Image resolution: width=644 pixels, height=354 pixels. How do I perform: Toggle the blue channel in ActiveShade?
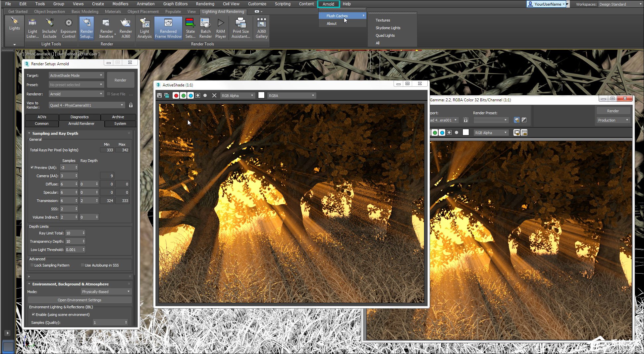191,95
